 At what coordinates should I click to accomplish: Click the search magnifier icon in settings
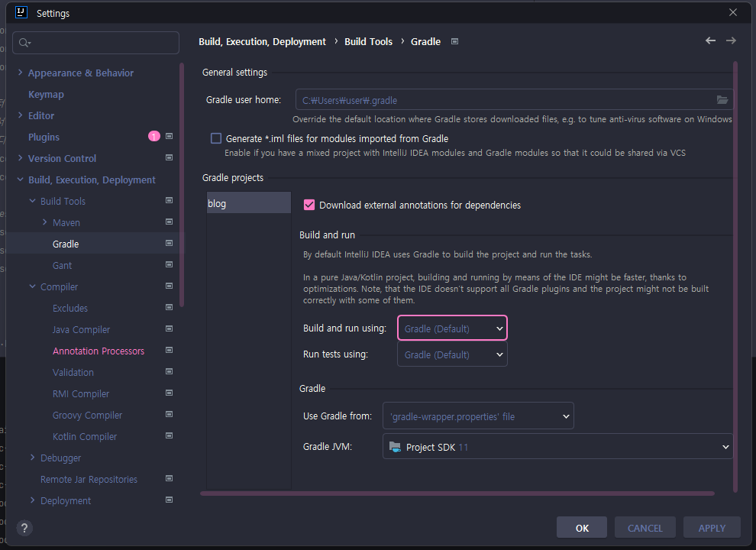(x=24, y=43)
